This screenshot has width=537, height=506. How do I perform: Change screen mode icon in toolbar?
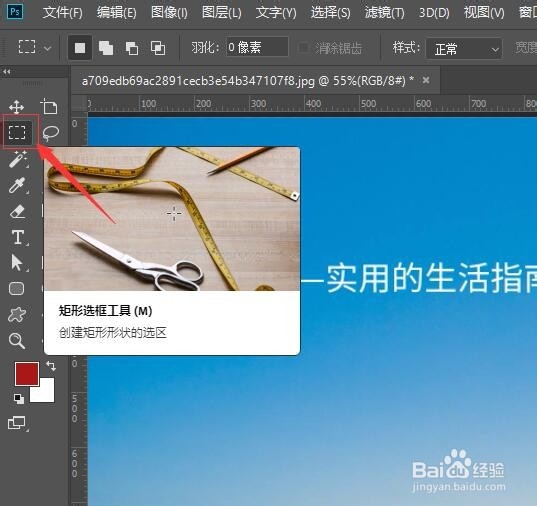point(17,423)
